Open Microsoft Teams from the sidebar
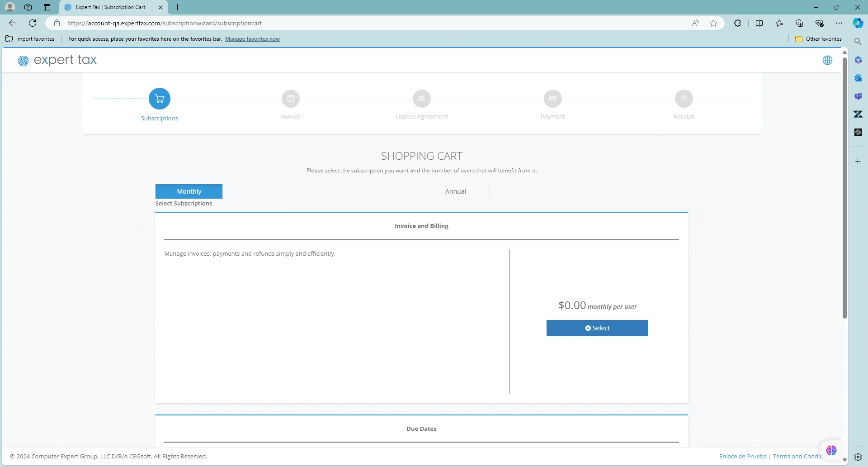Screen dimensions: 868x467 (x=858, y=96)
